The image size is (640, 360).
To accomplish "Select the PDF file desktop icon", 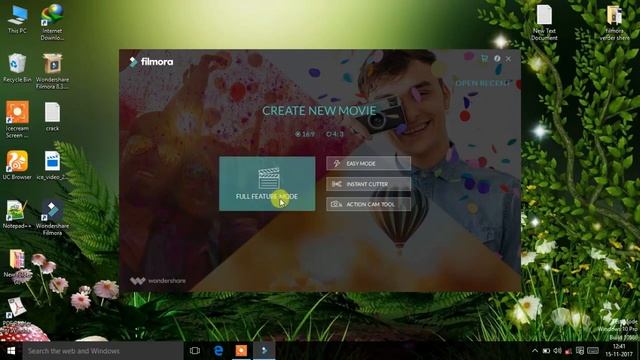I will coord(16,312).
